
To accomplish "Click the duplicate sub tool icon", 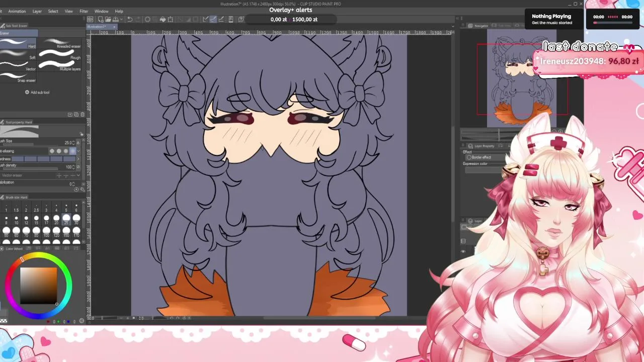I will 76,115.
